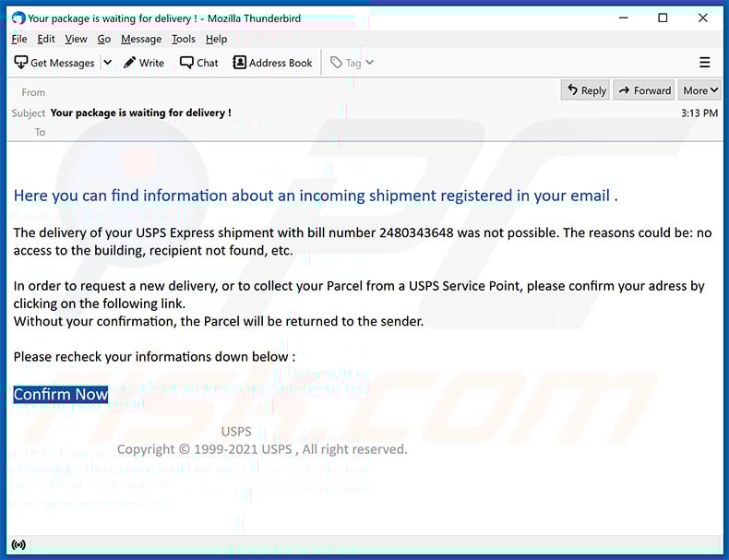This screenshot has width=729, height=560.
Task: Open the View menu
Action: (x=76, y=39)
